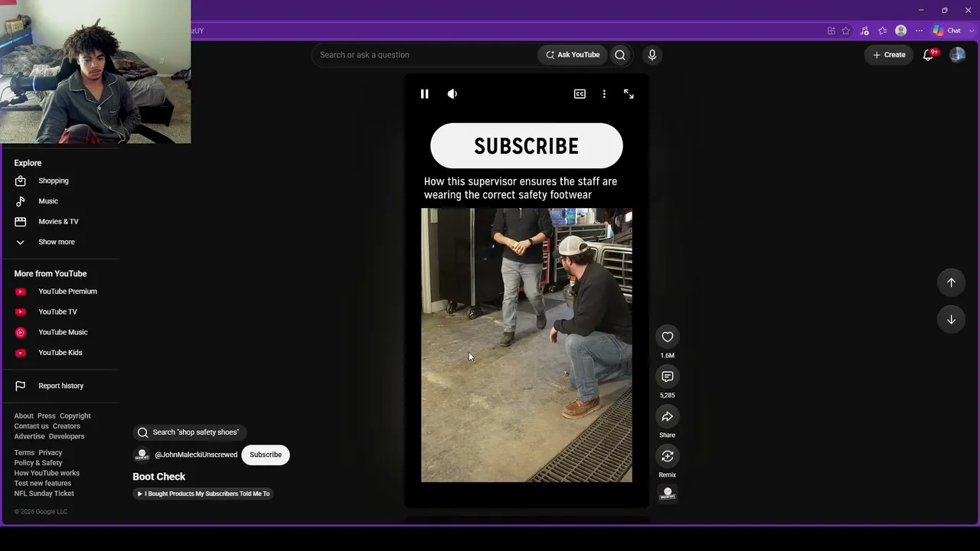
Task: Like the Short with the heart icon
Action: [668, 337]
